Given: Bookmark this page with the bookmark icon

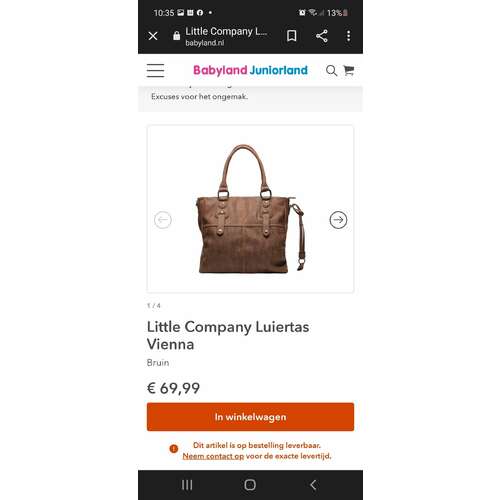Looking at the screenshot, I should (x=292, y=36).
